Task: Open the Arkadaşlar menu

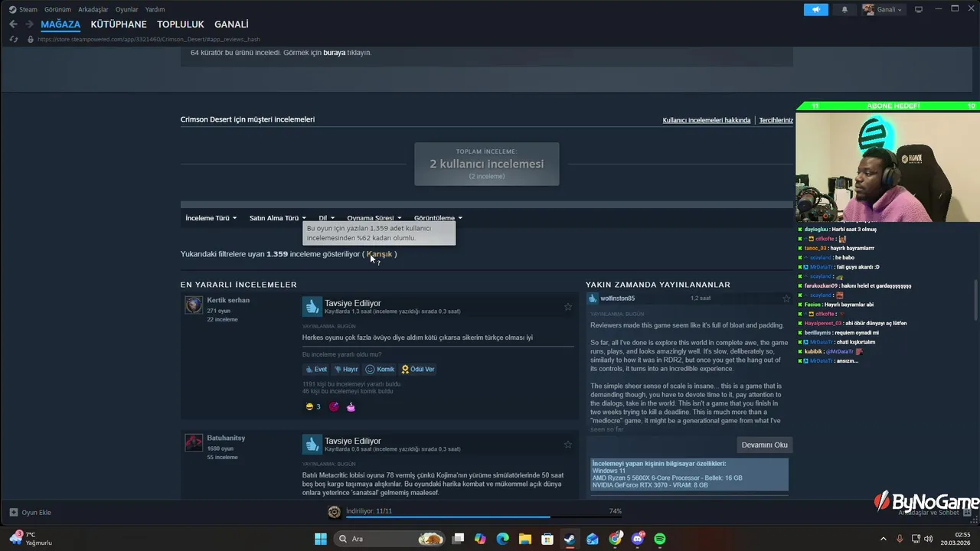Action: tap(93, 9)
